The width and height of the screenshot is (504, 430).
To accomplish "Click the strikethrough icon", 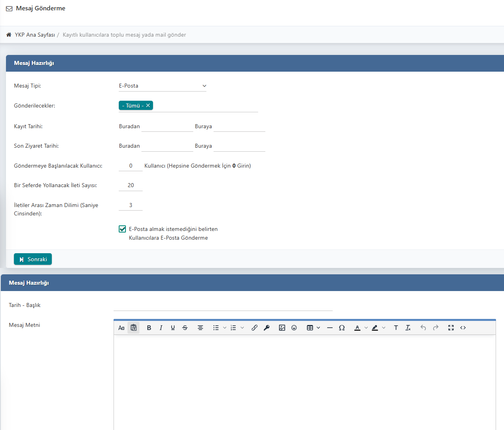I will tap(185, 328).
